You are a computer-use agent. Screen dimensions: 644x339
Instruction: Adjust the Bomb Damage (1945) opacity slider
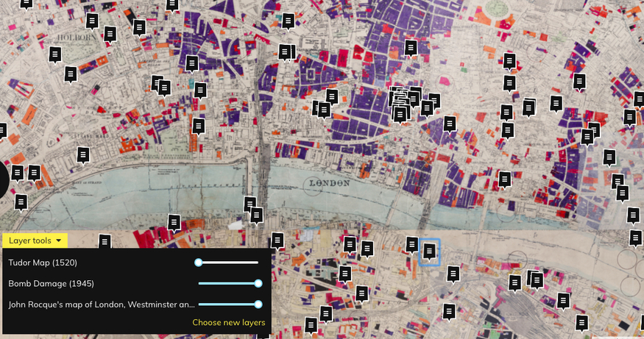click(228, 284)
